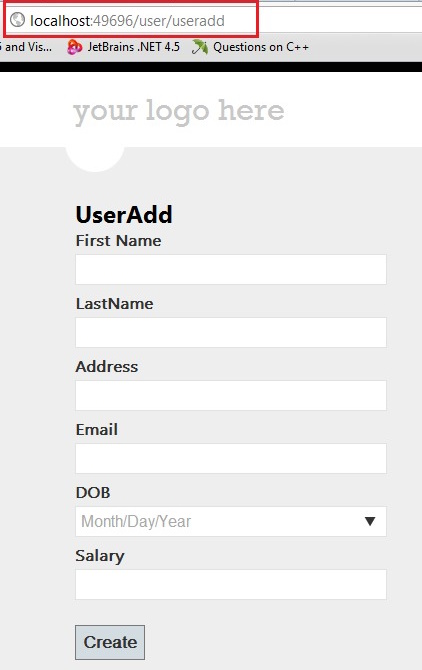This screenshot has width=422, height=670.
Task: Expand DOB calendar via the black arrow
Action: (x=370, y=521)
